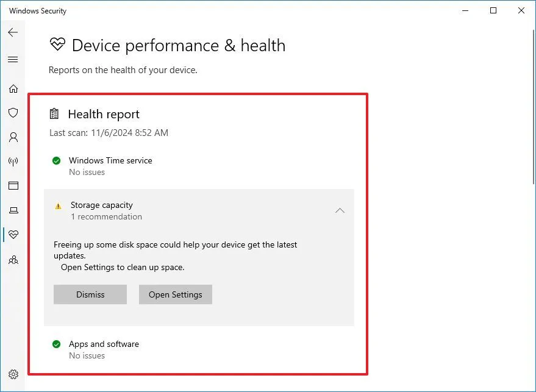The width and height of the screenshot is (536, 392).
Task: Open Device security laptop icon
Action: (x=13, y=210)
